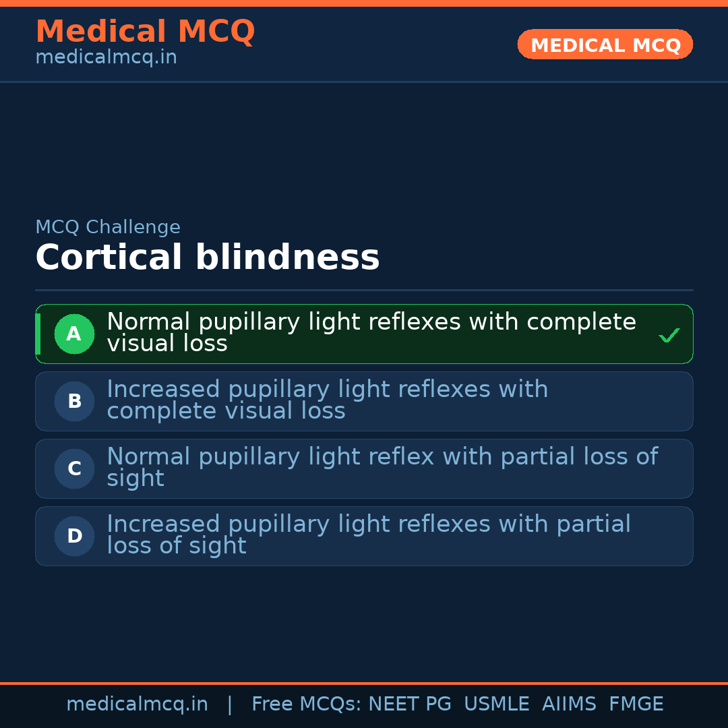This screenshot has height=728, width=728.
Task: Select answer "Normal pupillary light reflexes with complete visual loss"
Action: tap(371, 333)
